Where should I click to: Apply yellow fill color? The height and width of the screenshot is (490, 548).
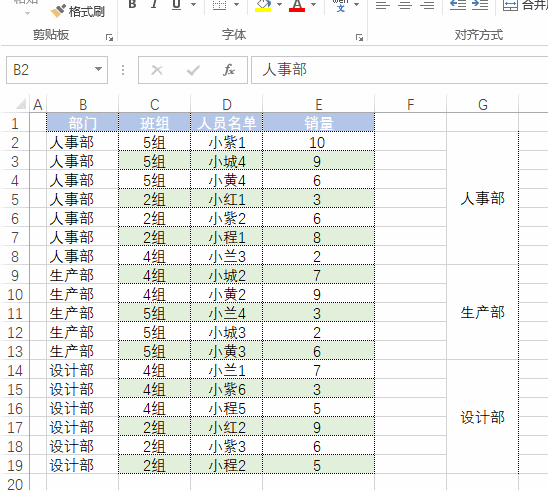(x=263, y=5)
